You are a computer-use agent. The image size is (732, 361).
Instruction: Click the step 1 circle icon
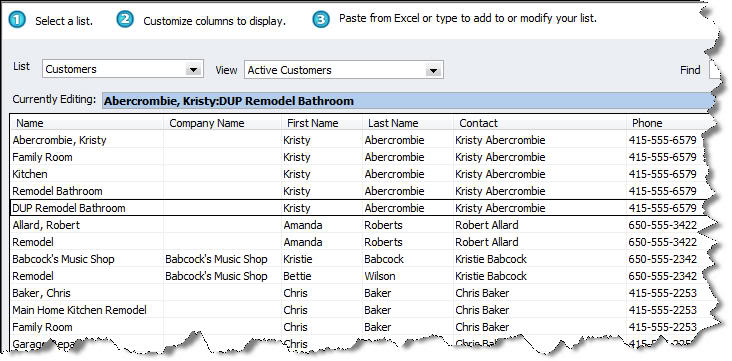point(17,20)
